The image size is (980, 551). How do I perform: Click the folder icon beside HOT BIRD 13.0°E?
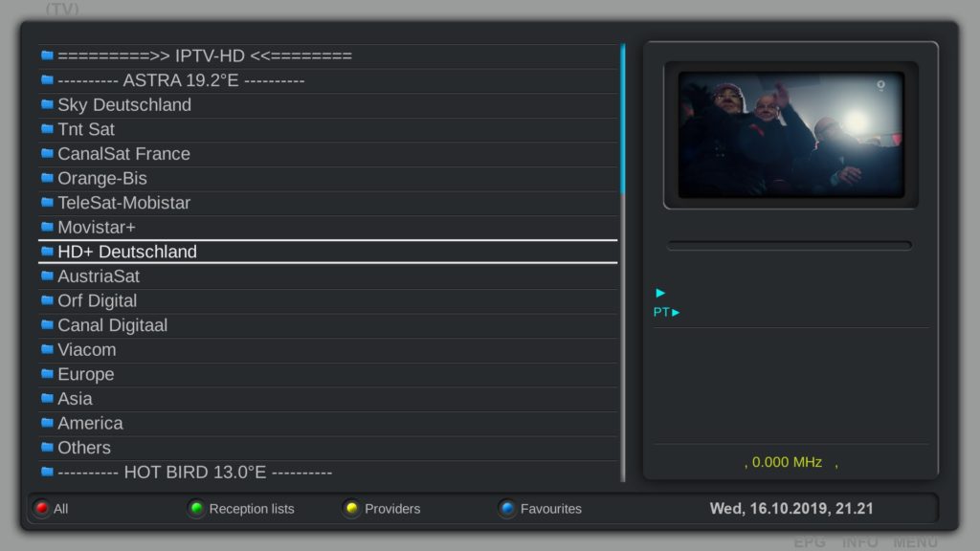click(x=47, y=472)
